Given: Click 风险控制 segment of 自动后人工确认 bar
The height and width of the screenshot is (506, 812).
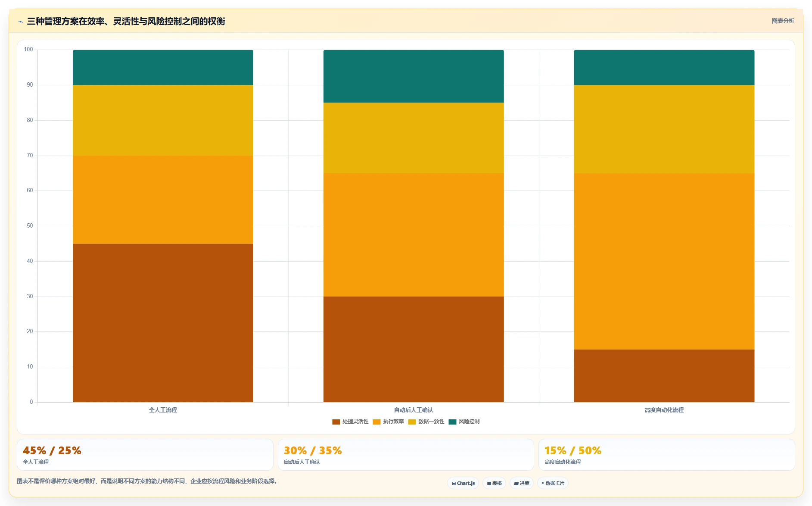Looking at the screenshot, I should 414,76.
